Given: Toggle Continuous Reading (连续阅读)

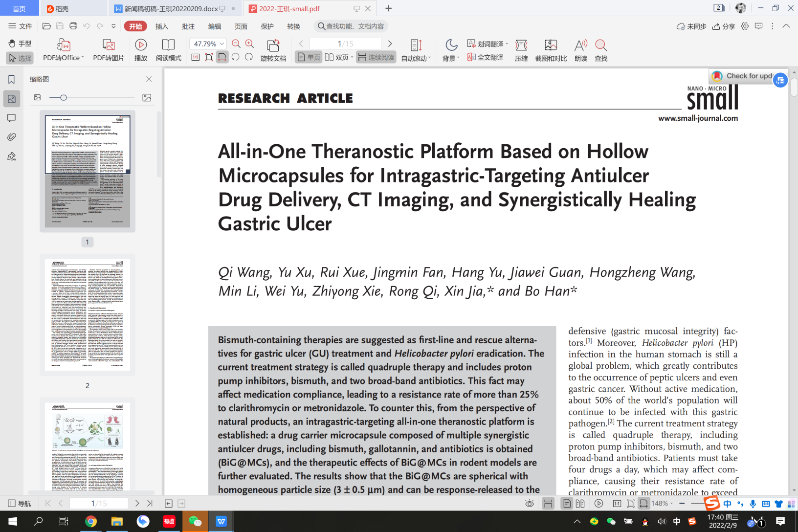Looking at the screenshot, I should 376,57.
